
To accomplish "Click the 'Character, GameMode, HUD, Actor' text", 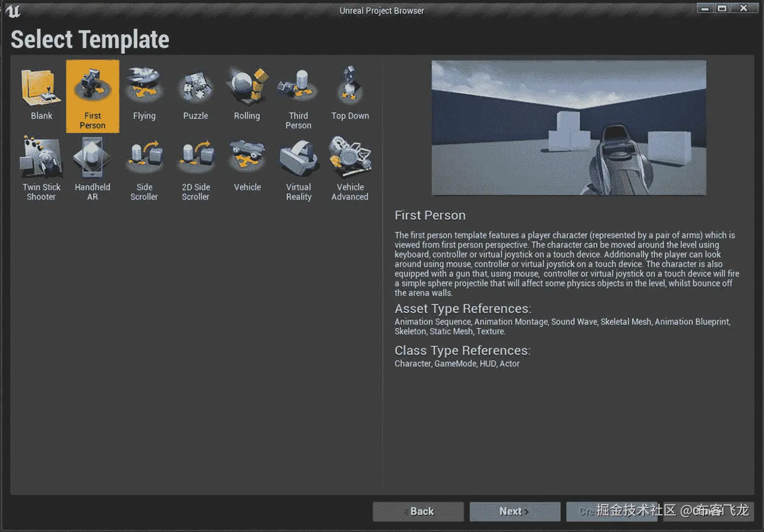I will coord(457,364).
